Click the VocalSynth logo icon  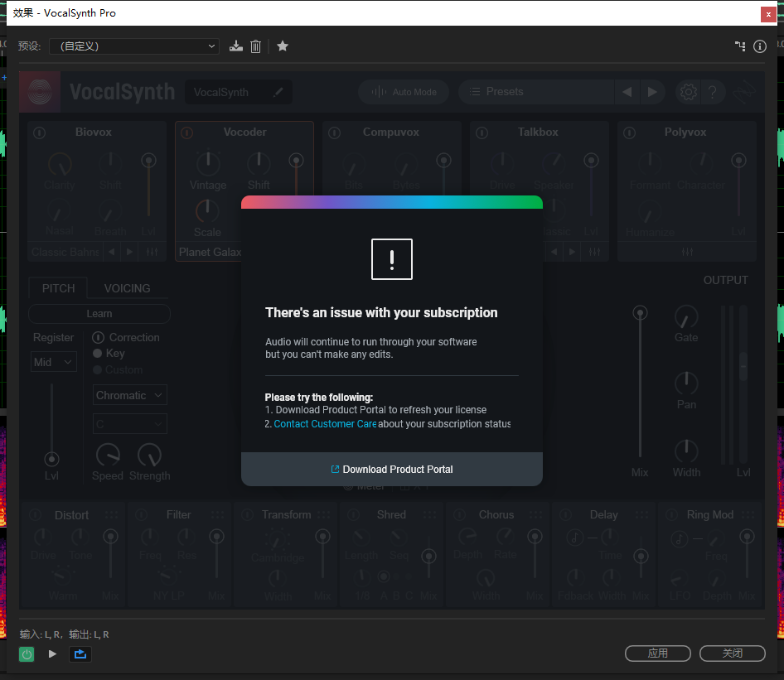point(40,92)
